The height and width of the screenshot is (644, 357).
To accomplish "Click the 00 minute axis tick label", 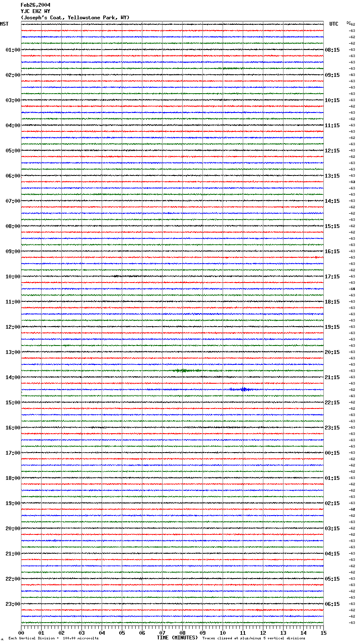I will 21,633.
